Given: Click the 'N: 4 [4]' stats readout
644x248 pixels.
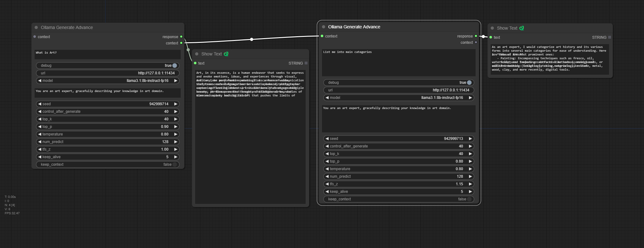Looking at the screenshot, I should [x=10, y=205].
